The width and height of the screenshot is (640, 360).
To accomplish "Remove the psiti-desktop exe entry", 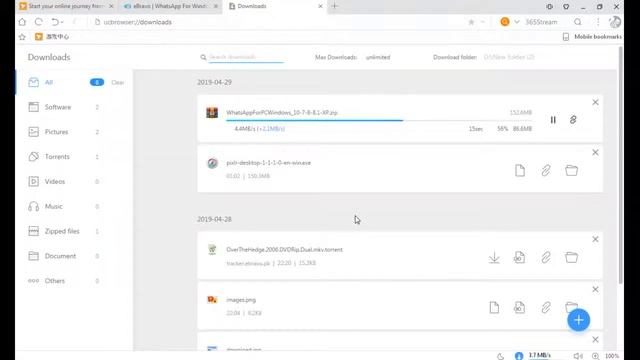I will click(596, 153).
